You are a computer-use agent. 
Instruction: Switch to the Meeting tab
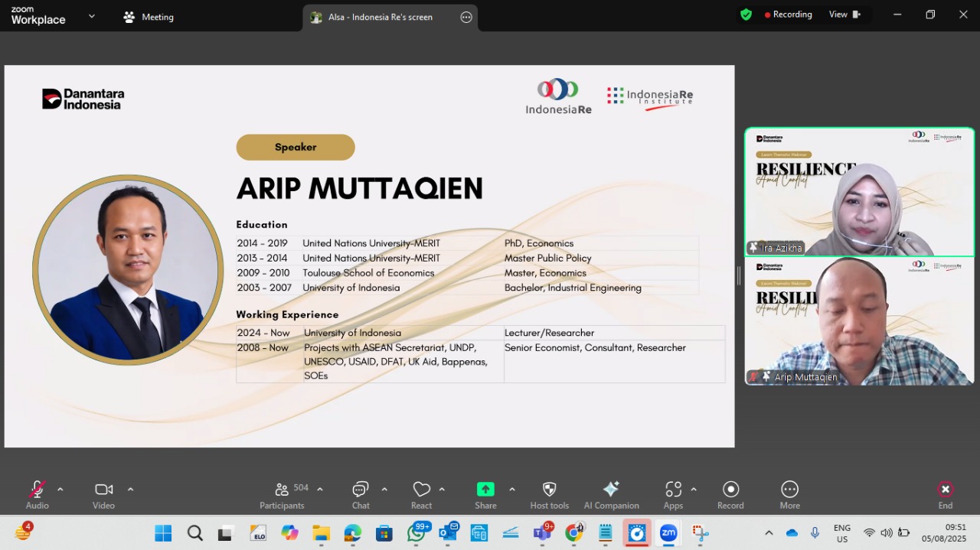[x=149, y=17]
